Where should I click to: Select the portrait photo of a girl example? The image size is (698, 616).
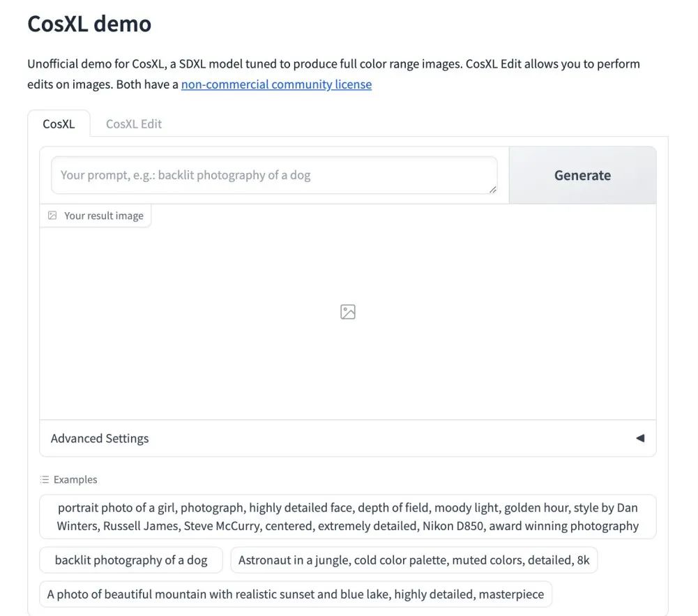coord(348,517)
